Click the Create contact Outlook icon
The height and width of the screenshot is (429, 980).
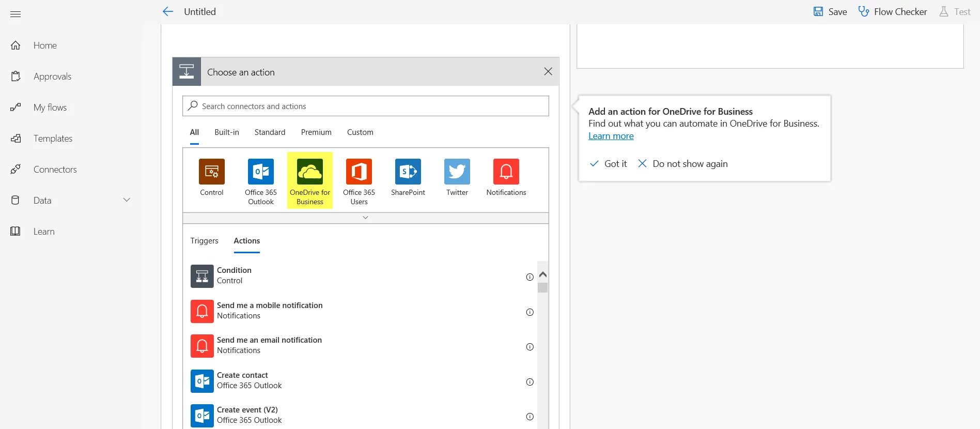(x=202, y=381)
